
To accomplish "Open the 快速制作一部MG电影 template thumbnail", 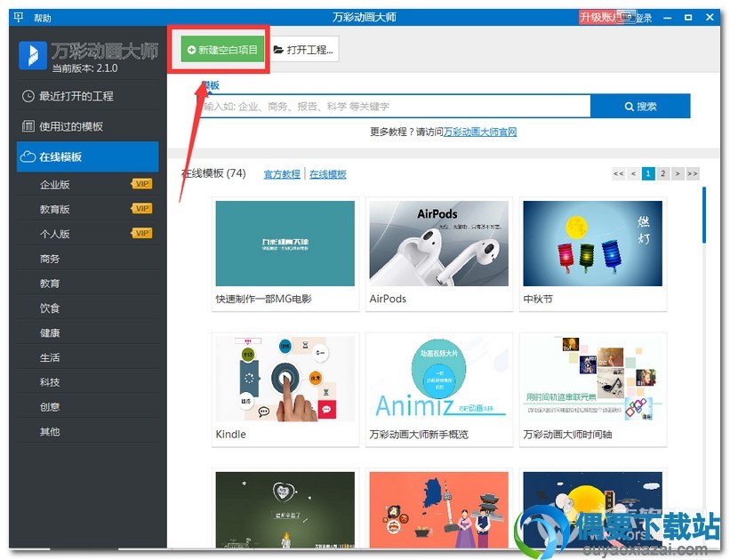I will (285, 244).
